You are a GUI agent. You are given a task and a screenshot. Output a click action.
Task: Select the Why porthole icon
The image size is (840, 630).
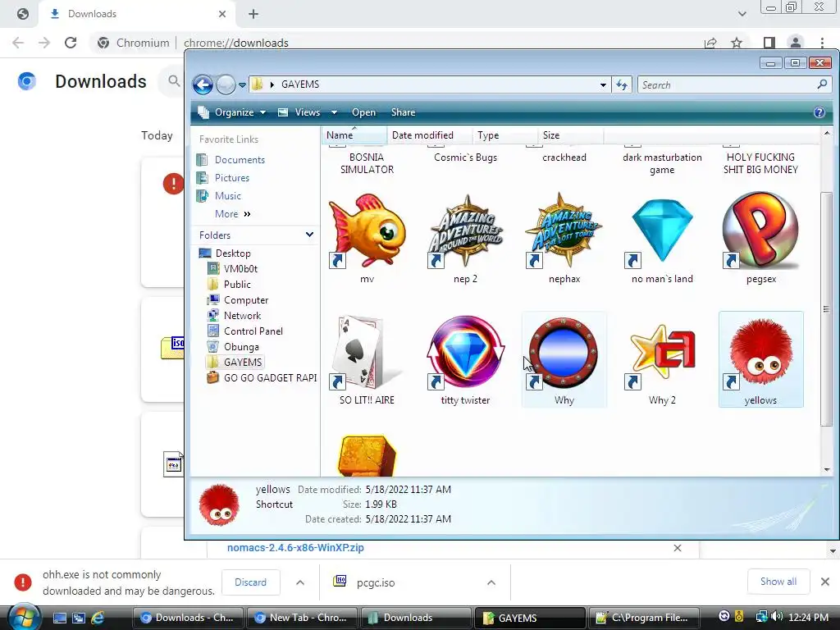[564, 352]
